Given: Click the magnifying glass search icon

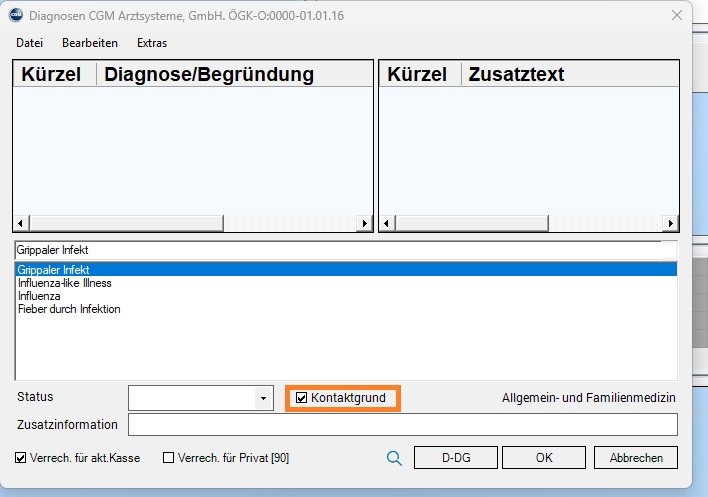Looking at the screenshot, I should [x=394, y=458].
